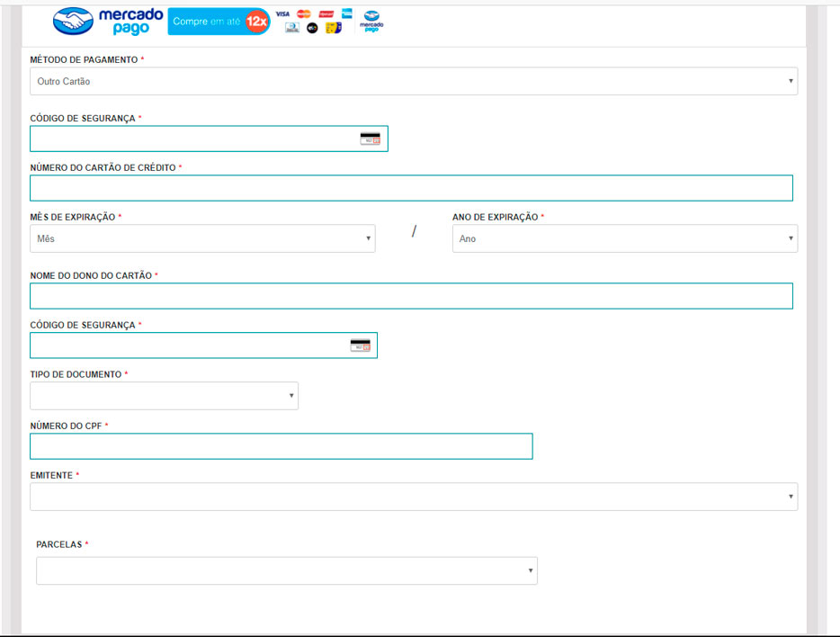Open the Método de Pagamento dropdown
The width and height of the screenshot is (840, 637).
(414, 81)
